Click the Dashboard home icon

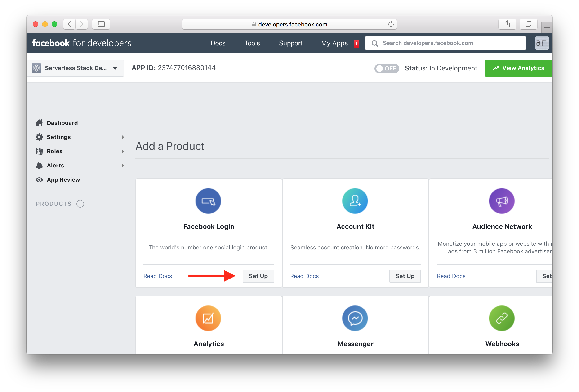(x=39, y=122)
